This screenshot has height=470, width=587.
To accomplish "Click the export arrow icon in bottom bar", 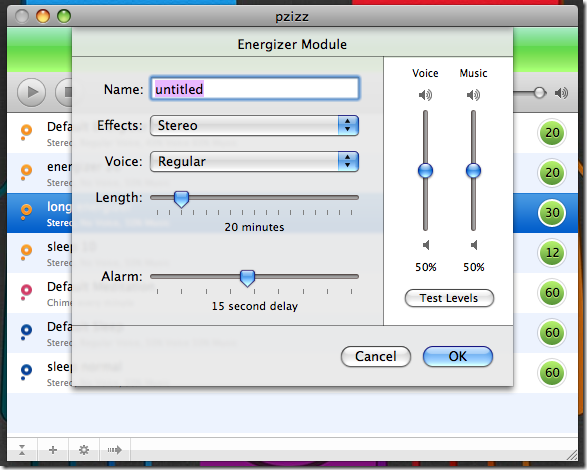I will coord(115,450).
